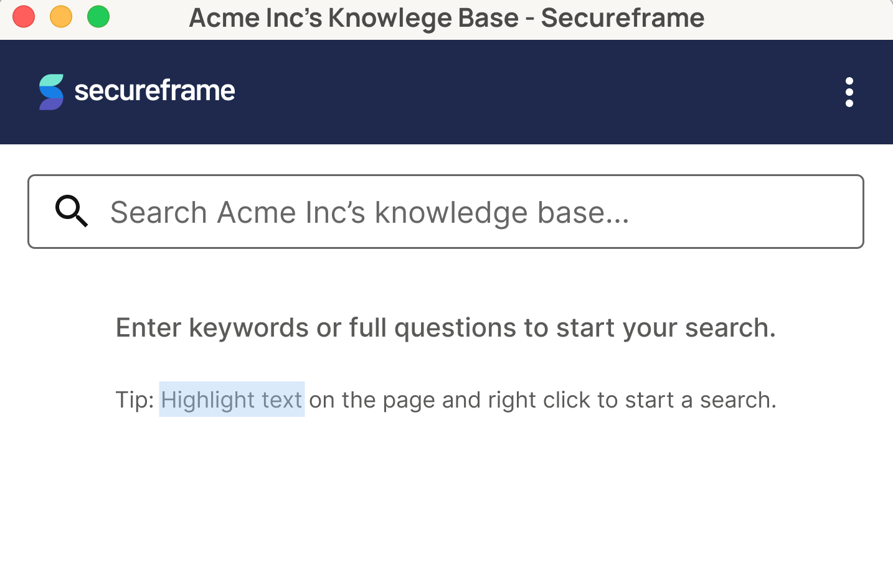Click "start your search." in the heading
The width and height of the screenshot is (893, 588).
pyautogui.click(x=666, y=328)
